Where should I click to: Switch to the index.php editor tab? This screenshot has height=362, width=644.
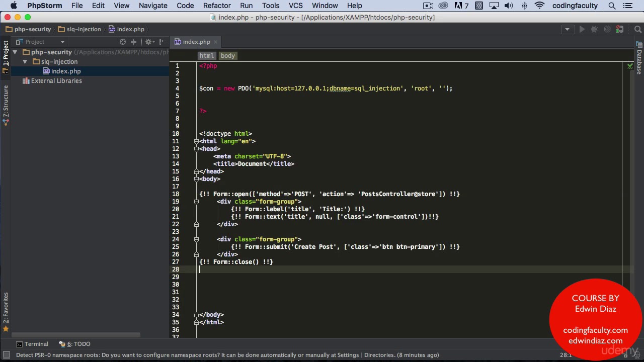196,42
